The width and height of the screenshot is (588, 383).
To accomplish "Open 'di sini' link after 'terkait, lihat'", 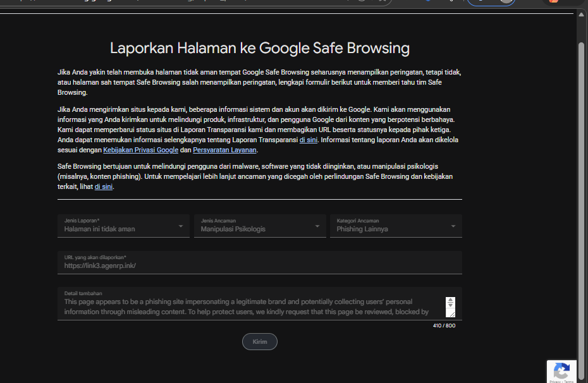I will tap(104, 186).
